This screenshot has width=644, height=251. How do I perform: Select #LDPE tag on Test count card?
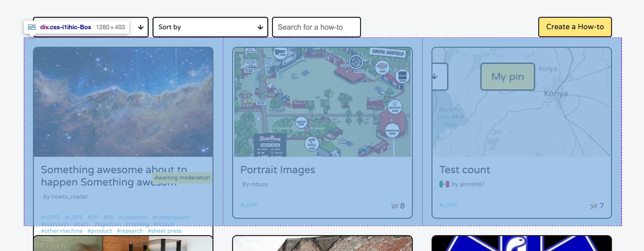tap(448, 205)
